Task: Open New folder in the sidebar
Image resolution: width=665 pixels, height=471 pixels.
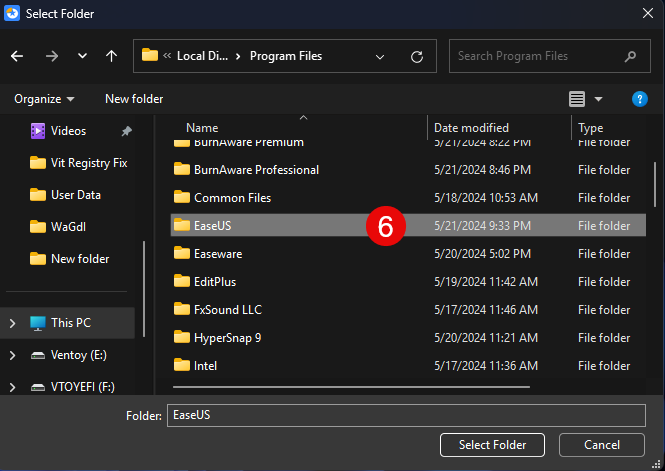Action: [70, 259]
